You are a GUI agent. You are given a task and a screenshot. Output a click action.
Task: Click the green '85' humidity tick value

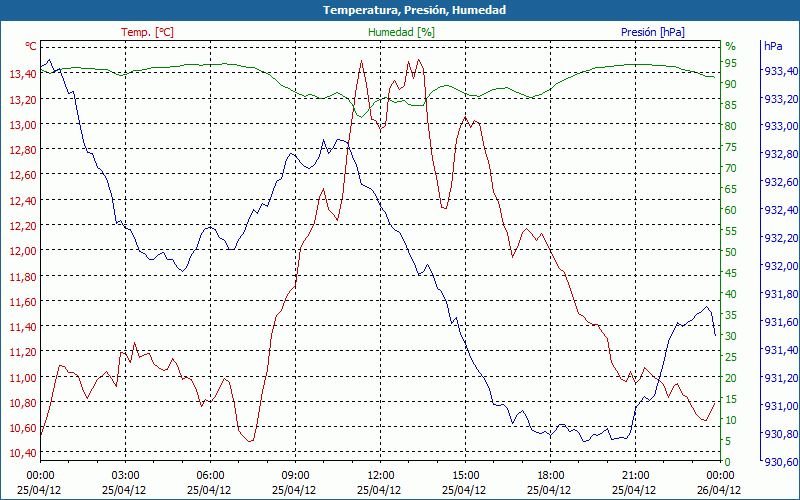click(731, 105)
